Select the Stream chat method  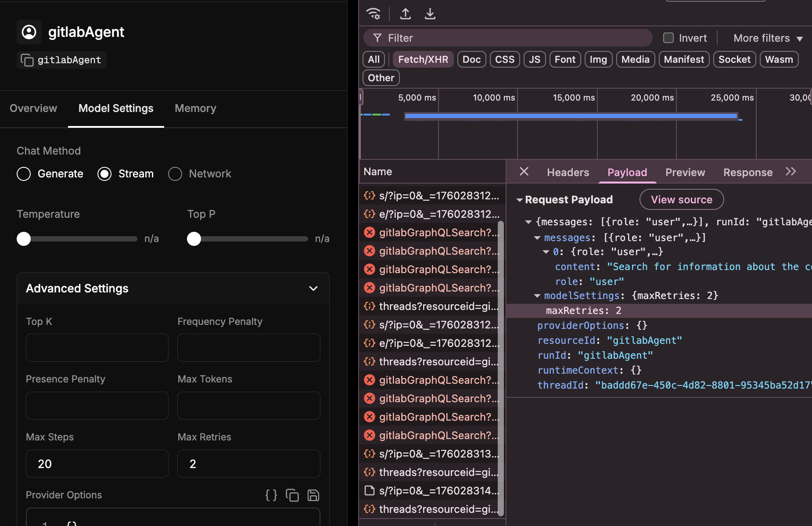[x=104, y=174]
